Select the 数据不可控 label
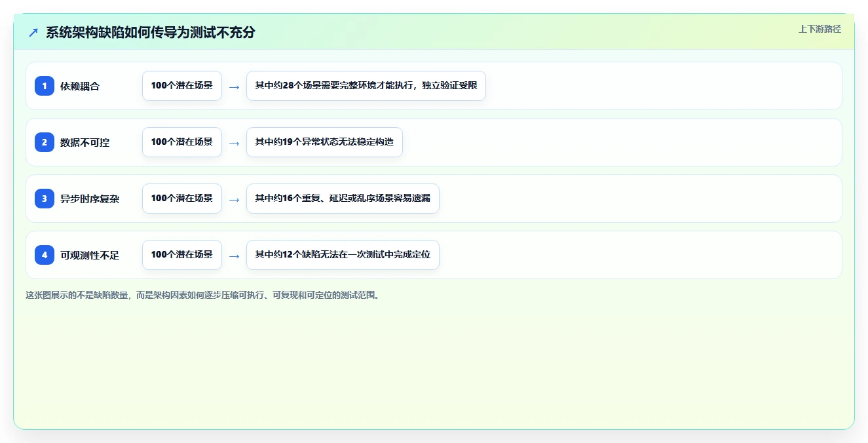 pyautogui.click(x=85, y=142)
